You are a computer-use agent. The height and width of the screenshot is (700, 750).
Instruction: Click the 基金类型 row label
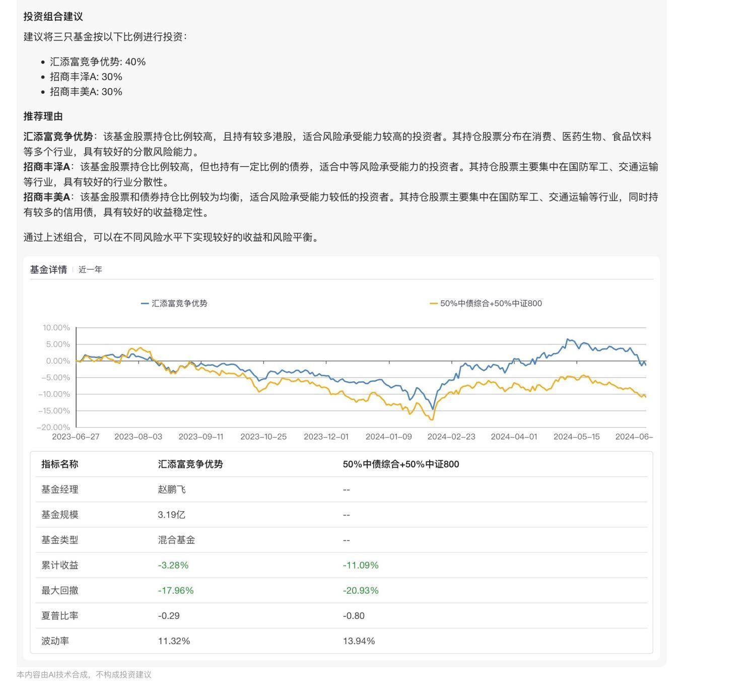pyautogui.click(x=60, y=540)
